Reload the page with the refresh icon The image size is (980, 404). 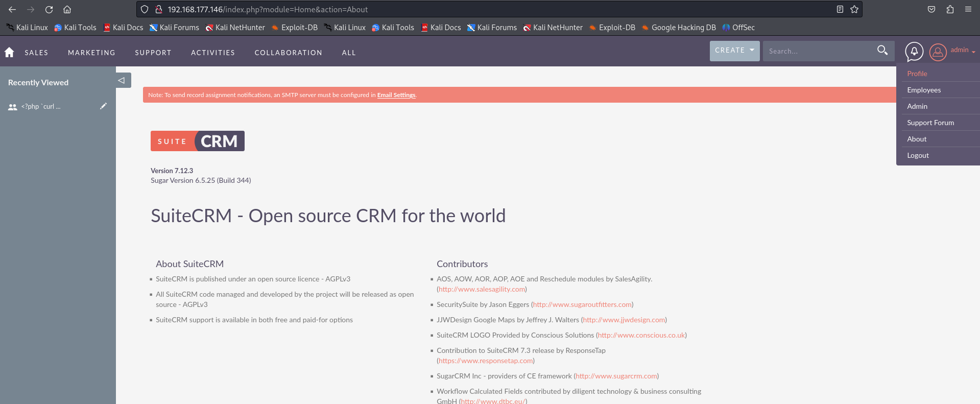coord(49,9)
